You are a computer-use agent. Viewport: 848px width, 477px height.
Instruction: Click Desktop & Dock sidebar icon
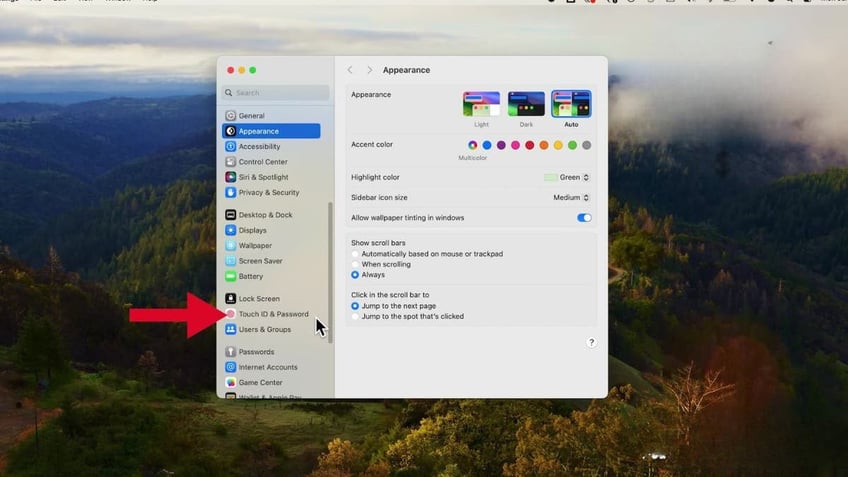(230, 215)
